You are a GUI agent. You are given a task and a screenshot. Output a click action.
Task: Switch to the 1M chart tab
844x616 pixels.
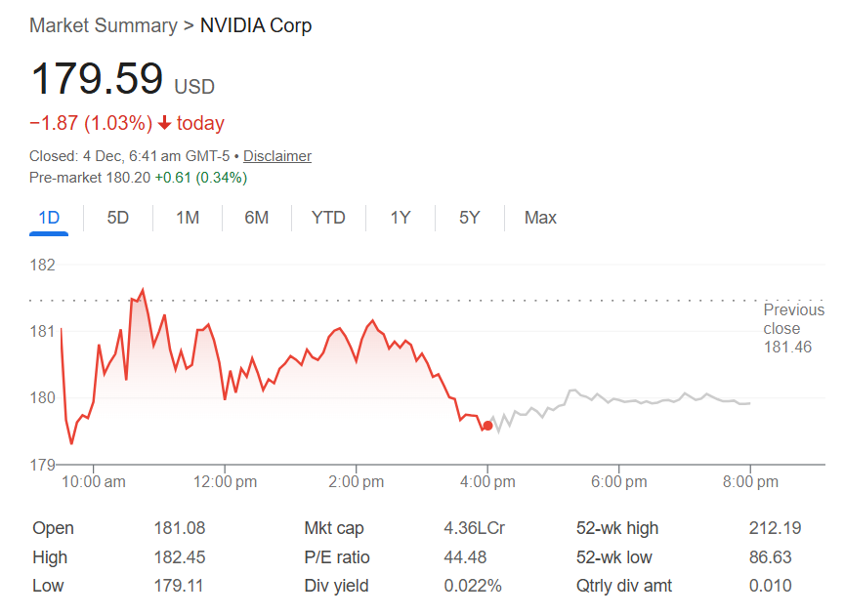(187, 218)
